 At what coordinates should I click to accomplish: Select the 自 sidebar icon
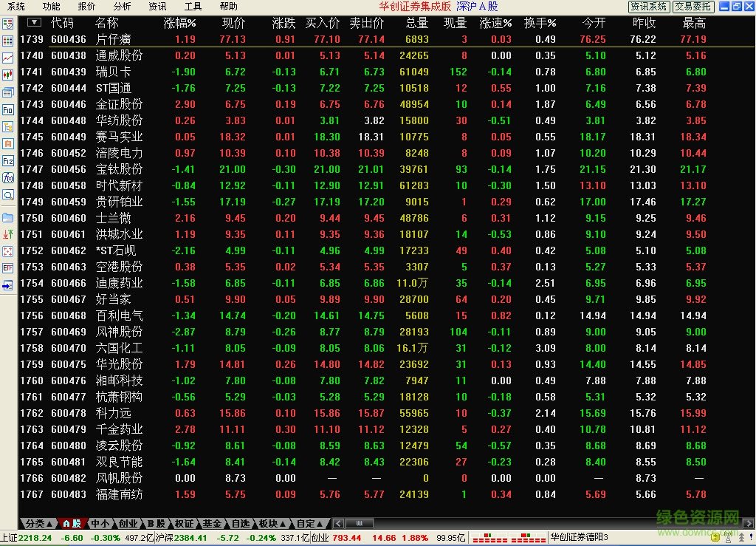10,143
